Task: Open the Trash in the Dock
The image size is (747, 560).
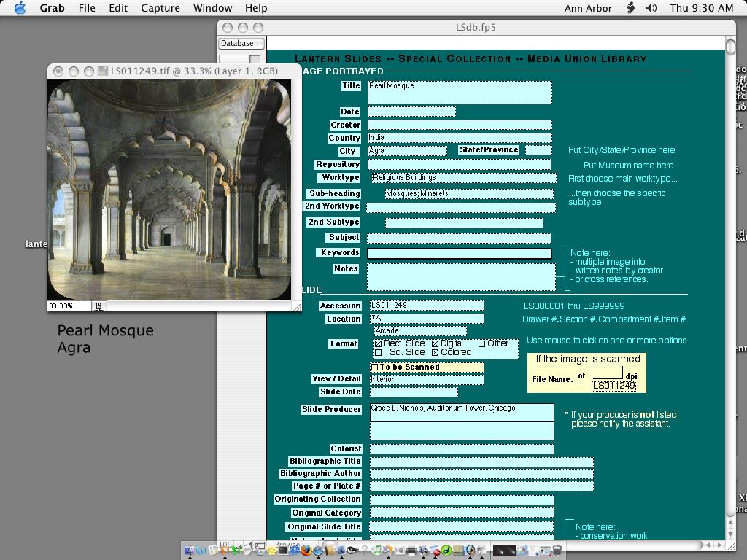Action: point(557,551)
